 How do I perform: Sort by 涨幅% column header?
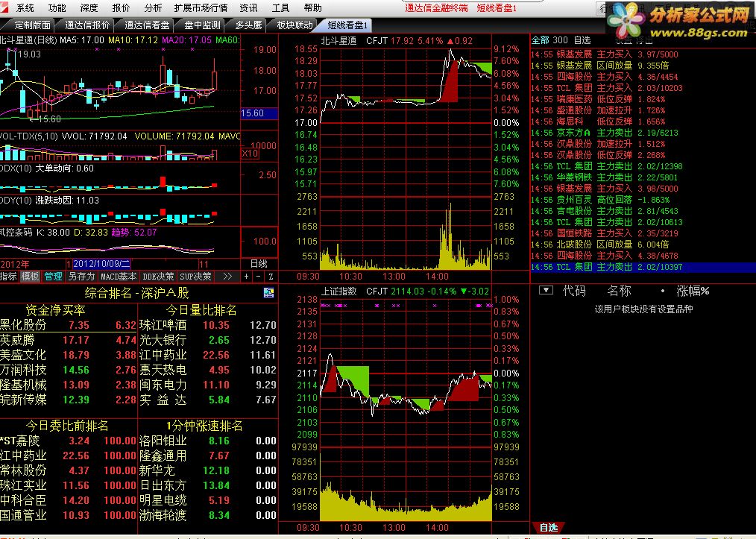[693, 291]
